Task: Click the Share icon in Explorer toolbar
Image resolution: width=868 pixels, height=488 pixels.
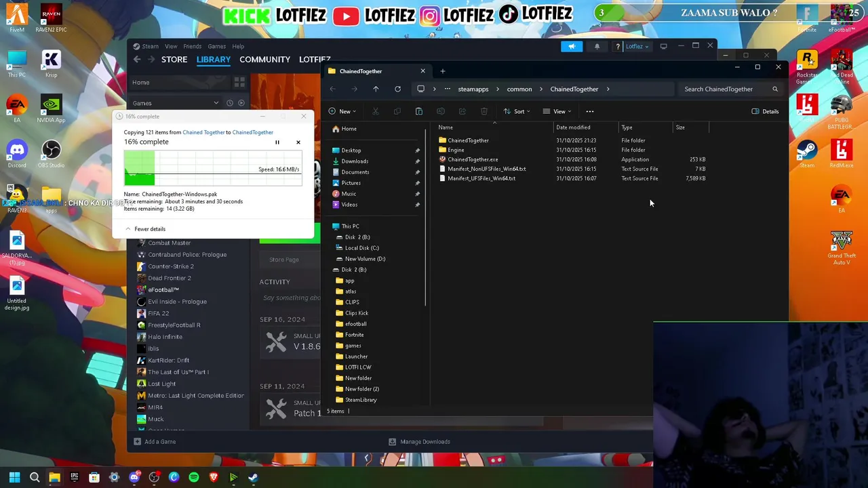Action: click(x=462, y=111)
